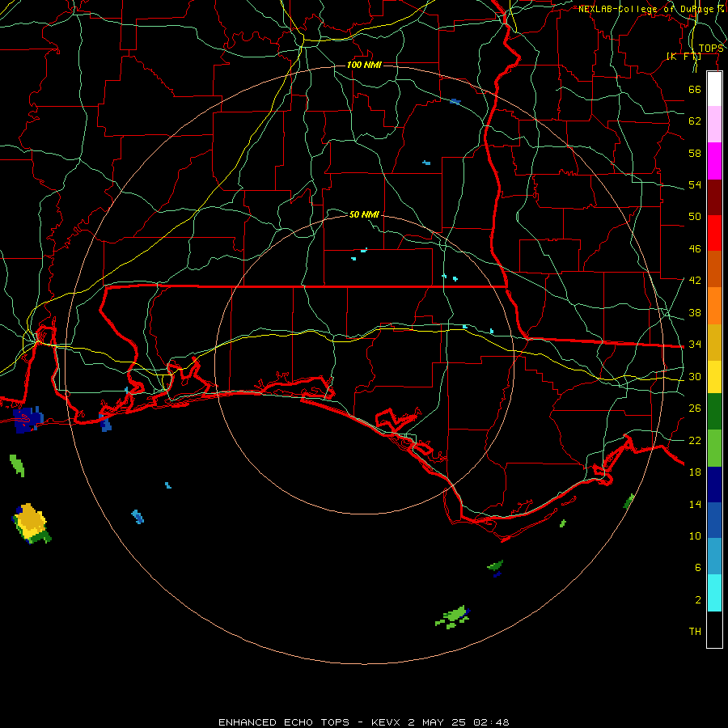The width and height of the screenshot is (728, 728).
Task: Click the legend value "6"
Action: click(x=698, y=568)
